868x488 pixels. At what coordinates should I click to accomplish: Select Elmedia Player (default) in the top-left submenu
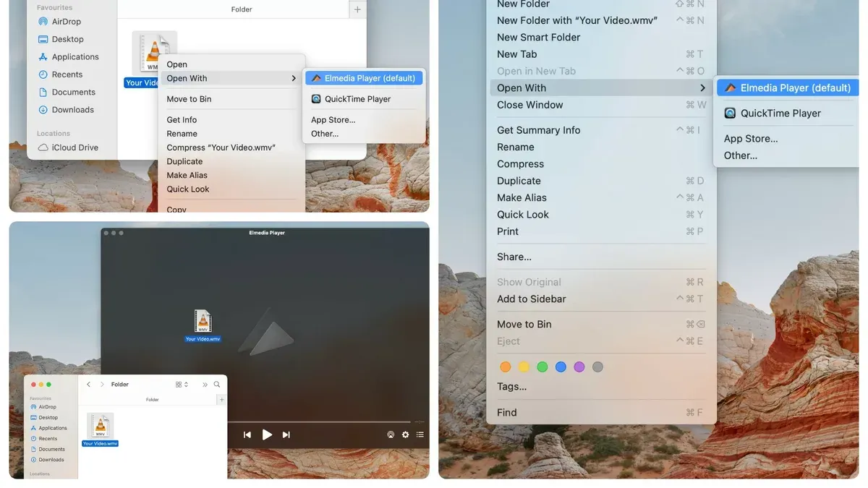(364, 78)
